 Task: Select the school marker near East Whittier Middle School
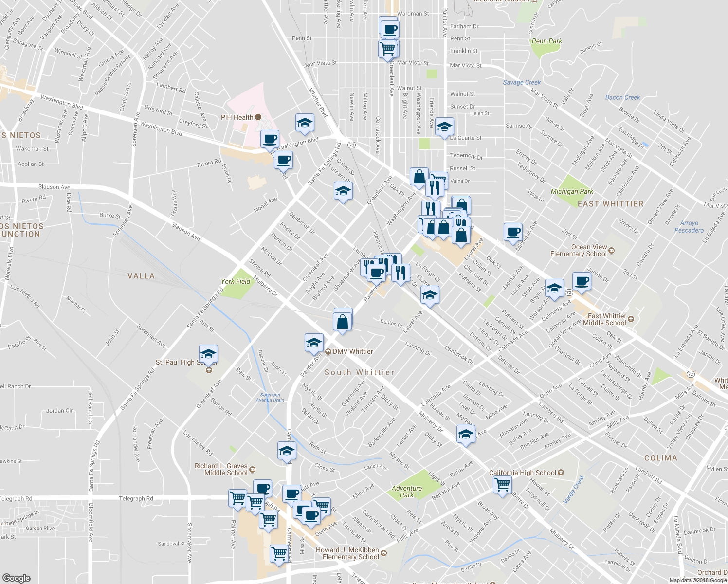pos(554,288)
